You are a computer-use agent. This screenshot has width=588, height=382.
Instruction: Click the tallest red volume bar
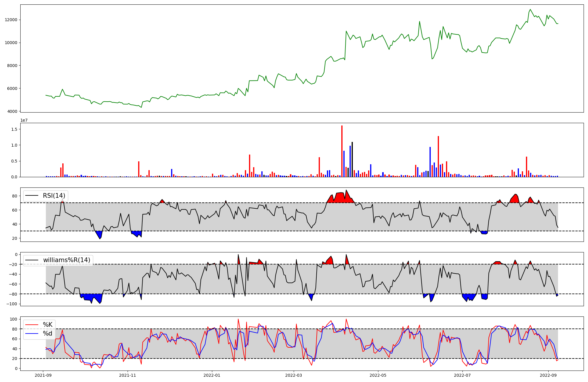pyautogui.click(x=342, y=151)
